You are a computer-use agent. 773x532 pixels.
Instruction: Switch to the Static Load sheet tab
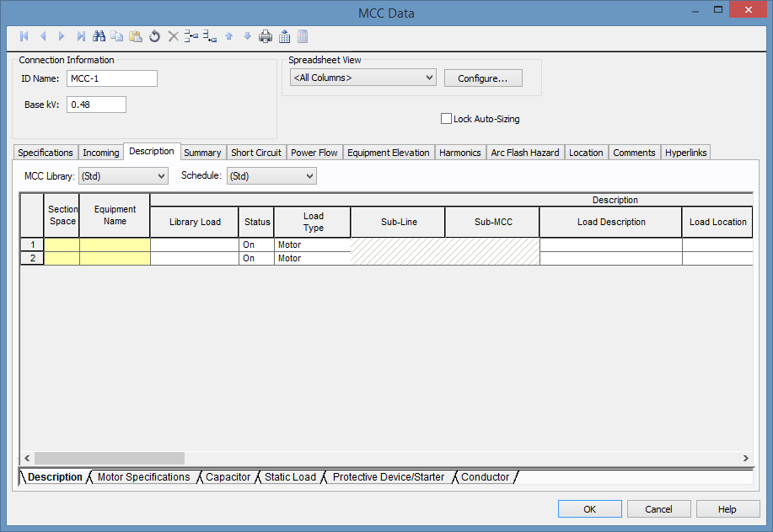(x=290, y=477)
